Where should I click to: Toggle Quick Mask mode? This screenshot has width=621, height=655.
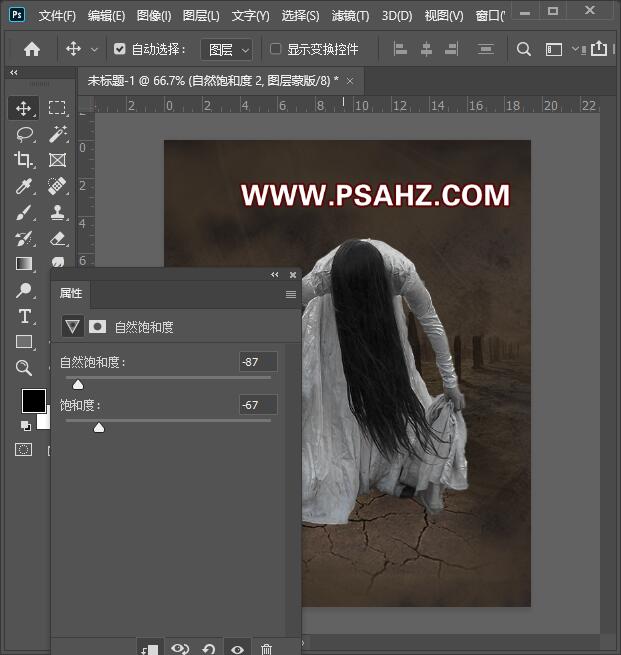23,449
